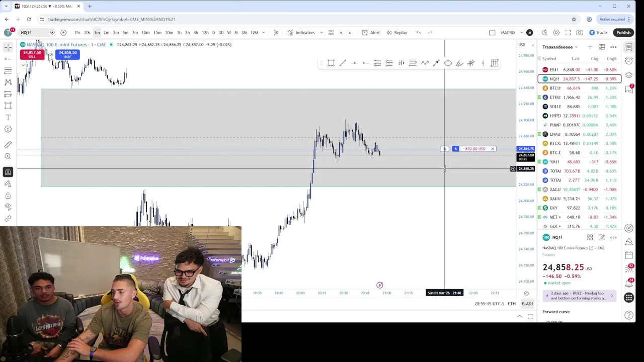The image size is (644, 362).
Task: Select the Zoom In tool in left toolbar
Action: coord(8,156)
